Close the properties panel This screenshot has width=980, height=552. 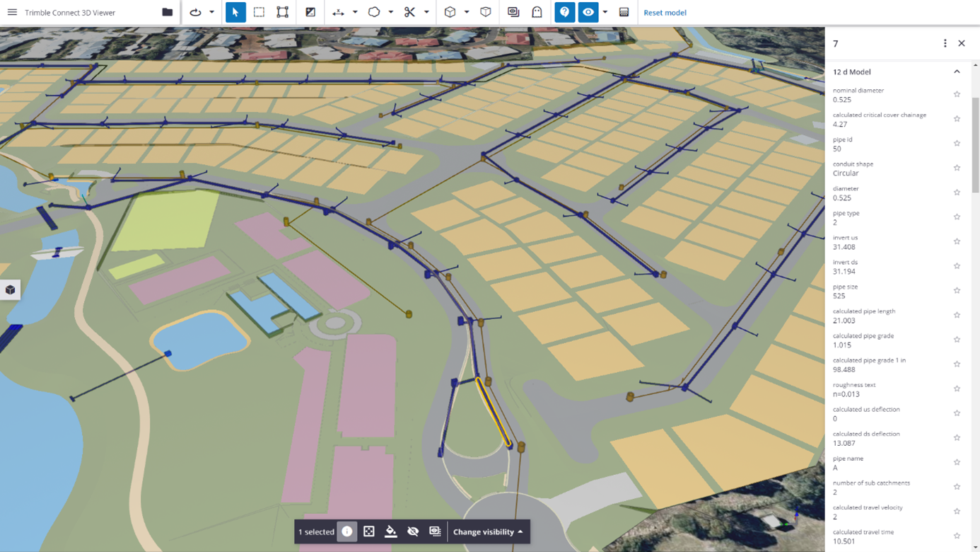[x=962, y=43]
